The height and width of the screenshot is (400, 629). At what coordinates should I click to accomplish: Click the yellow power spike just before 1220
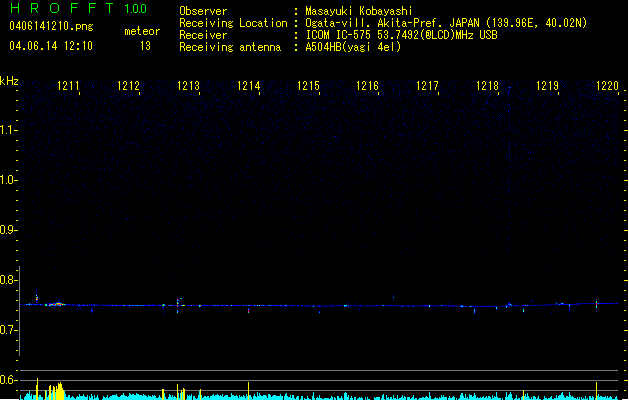pyautogui.click(x=596, y=390)
